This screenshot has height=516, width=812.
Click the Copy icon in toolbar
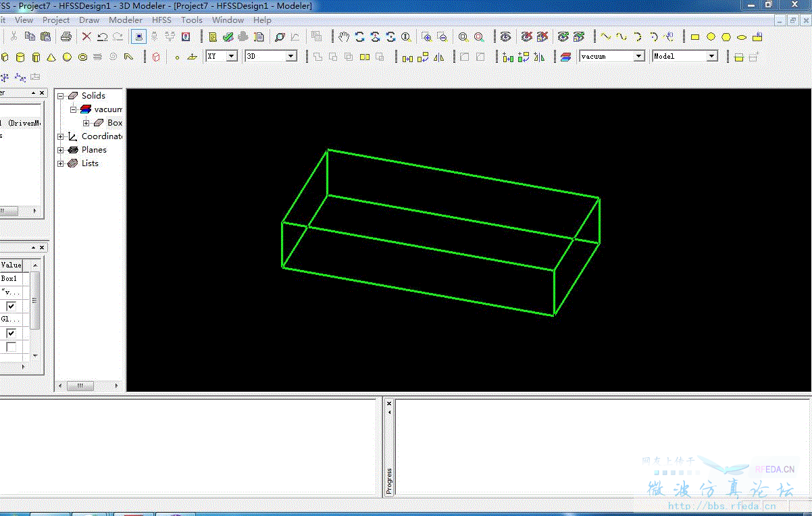pos(30,36)
